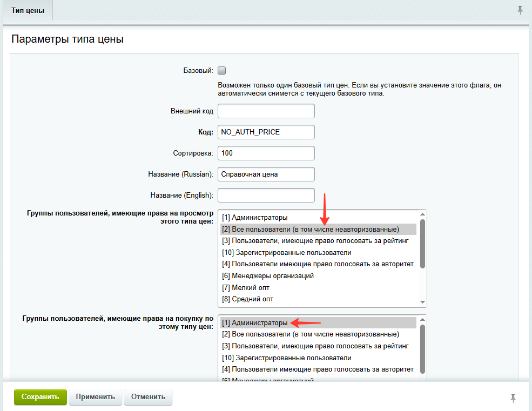Viewport: 532px width, 411px height.
Task: Select [10] Зарегистрированные пользователи in the purchase-rights list
Action: coord(318,358)
